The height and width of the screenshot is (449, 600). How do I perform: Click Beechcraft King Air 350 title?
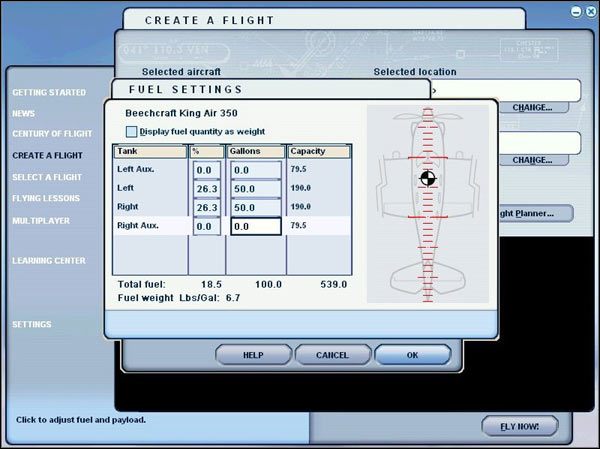[x=181, y=113]
